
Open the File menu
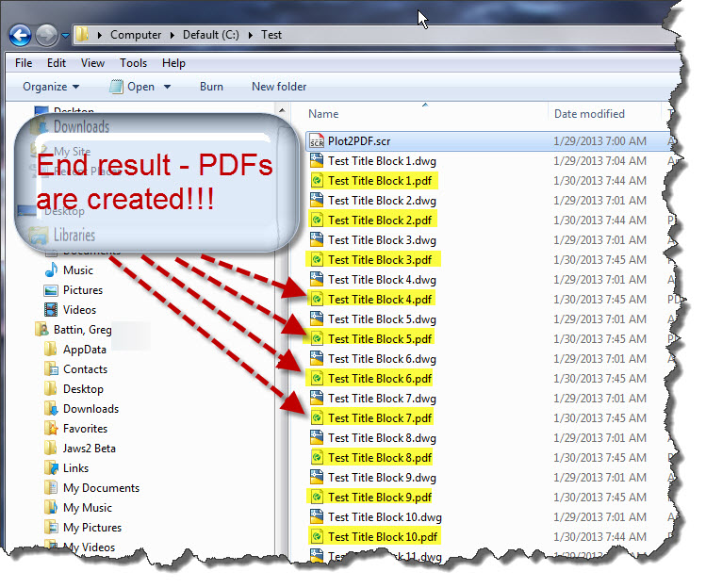coord(24,63)
